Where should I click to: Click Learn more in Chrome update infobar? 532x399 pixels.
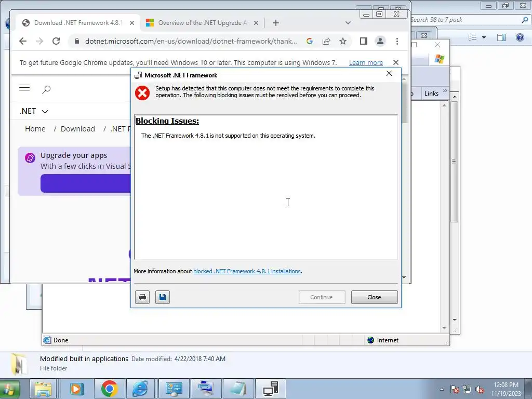point(366,62)
